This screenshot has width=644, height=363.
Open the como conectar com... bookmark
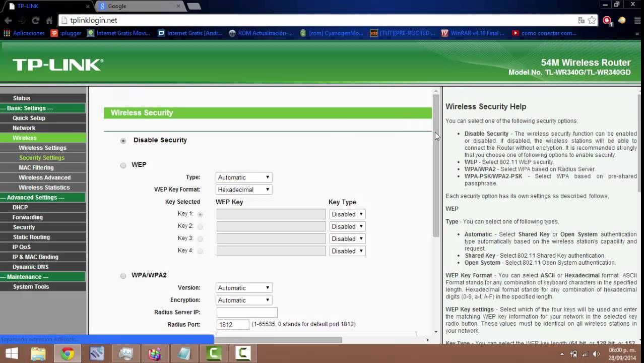pos(544,33)
